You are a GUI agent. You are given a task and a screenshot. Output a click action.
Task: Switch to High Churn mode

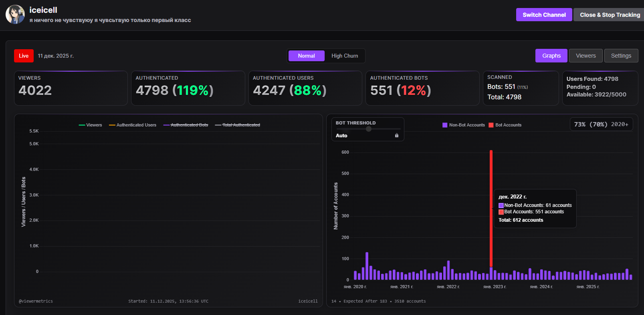(x=345, y=56)
